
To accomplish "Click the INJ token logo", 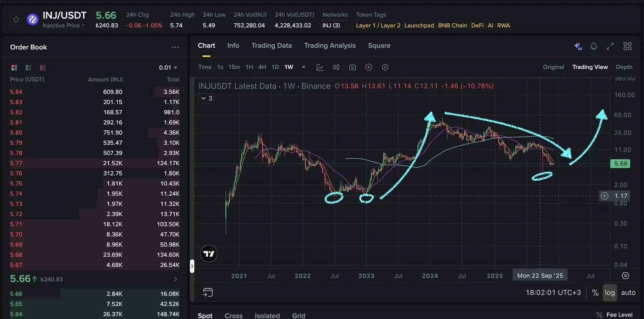I will coord(33,19).
